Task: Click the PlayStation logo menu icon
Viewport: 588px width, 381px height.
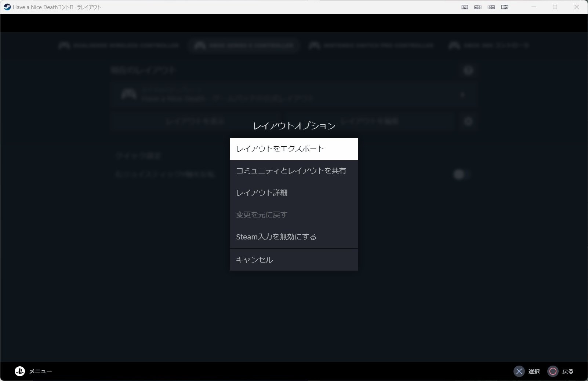Action: pyautogui.click(x=20, y=371)
